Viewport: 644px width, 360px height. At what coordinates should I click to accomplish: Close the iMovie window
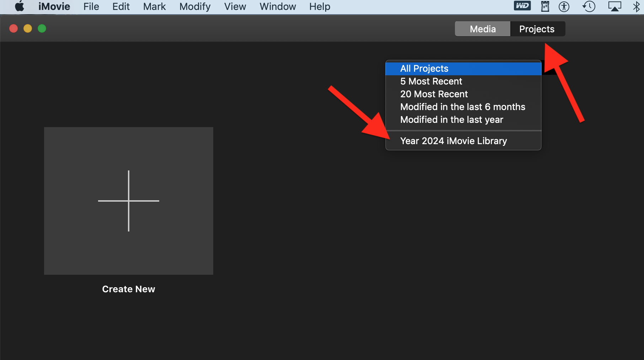click(x=14, y=28)
